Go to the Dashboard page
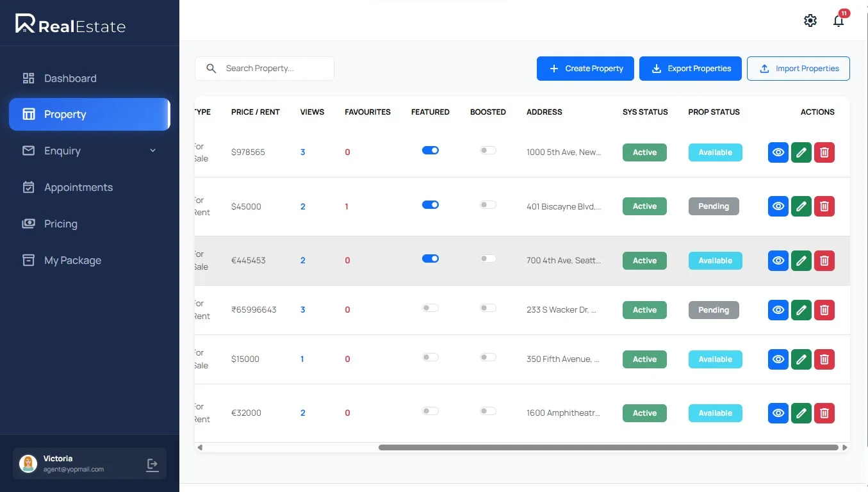The width and height of the screenshot is (868, 492). pyautogui.click(x=70, y=78)
